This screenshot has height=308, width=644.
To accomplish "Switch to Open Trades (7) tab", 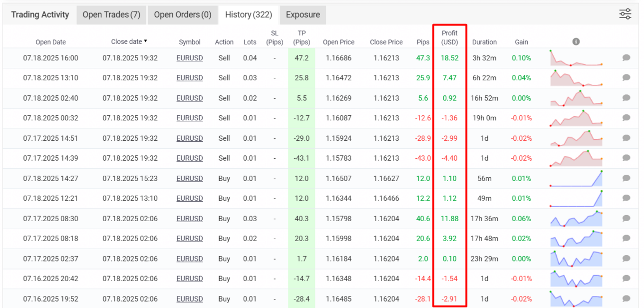I will tap(111, 15).
